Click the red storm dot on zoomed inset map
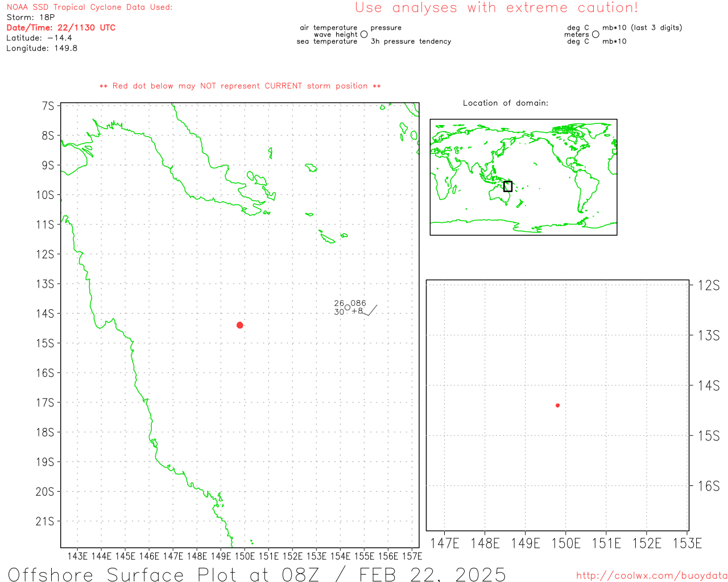 click(558, 405)
